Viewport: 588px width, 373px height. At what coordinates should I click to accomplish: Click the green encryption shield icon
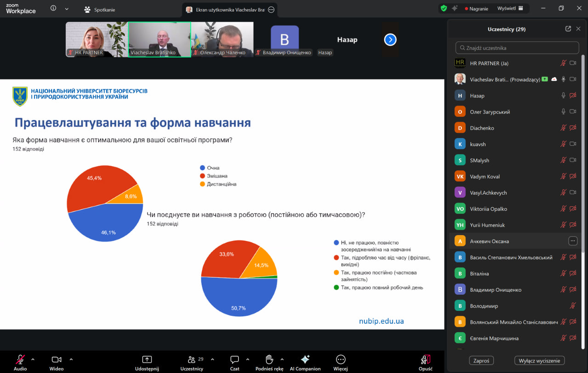click(443, 8)
